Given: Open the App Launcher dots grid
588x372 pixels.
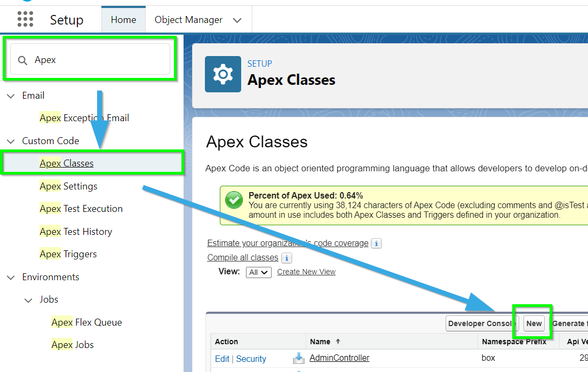Looking at the screenshot, I should [26, 19].
